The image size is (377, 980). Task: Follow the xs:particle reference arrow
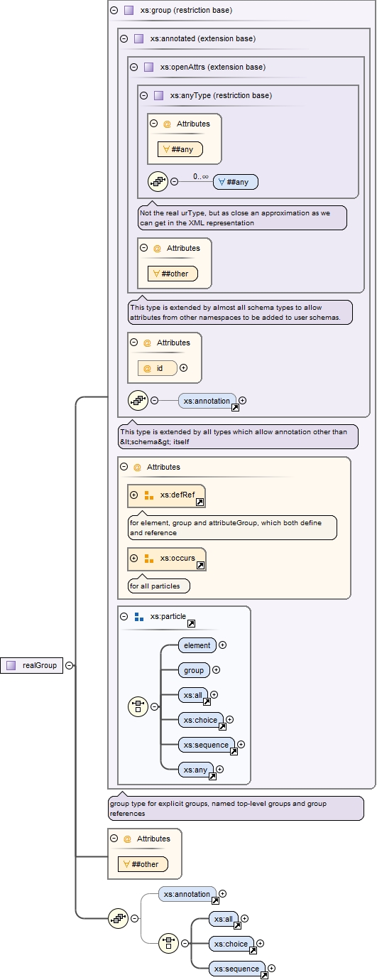click(x=191, y=624)
